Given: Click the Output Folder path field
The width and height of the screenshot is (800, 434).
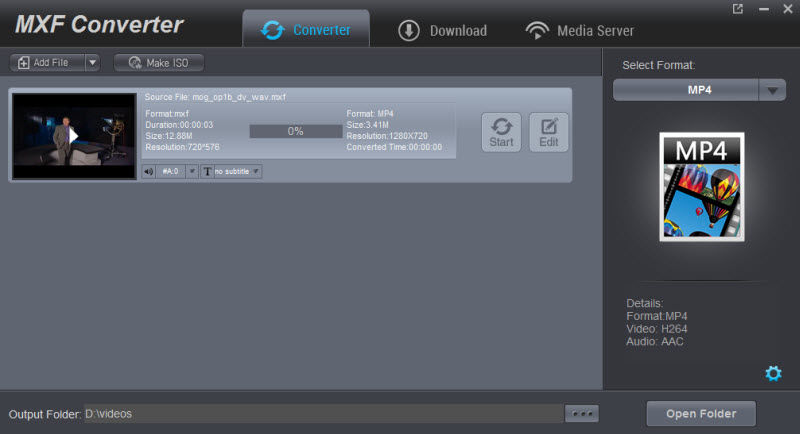Looking at the screenshot, I should click(323, 414).
